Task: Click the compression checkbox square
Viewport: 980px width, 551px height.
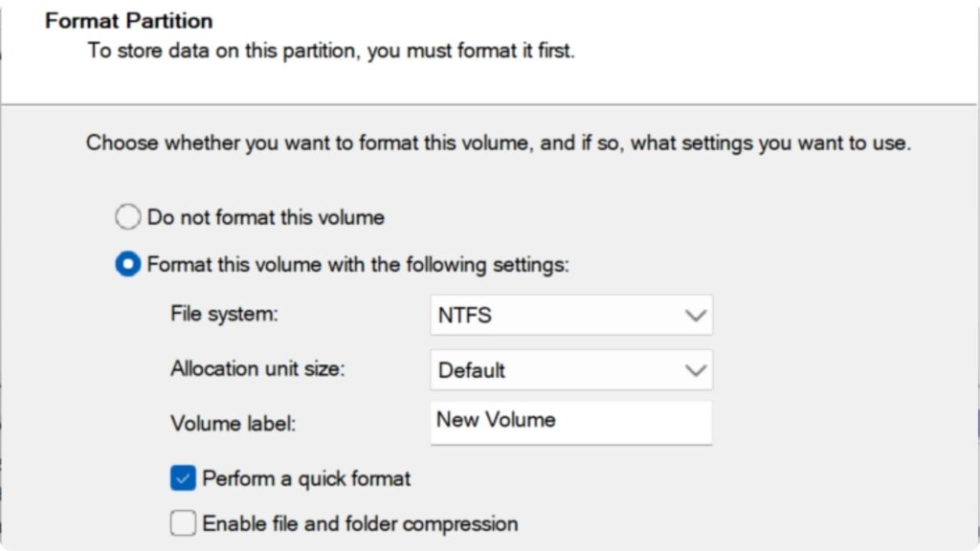Action: [182, 523]
